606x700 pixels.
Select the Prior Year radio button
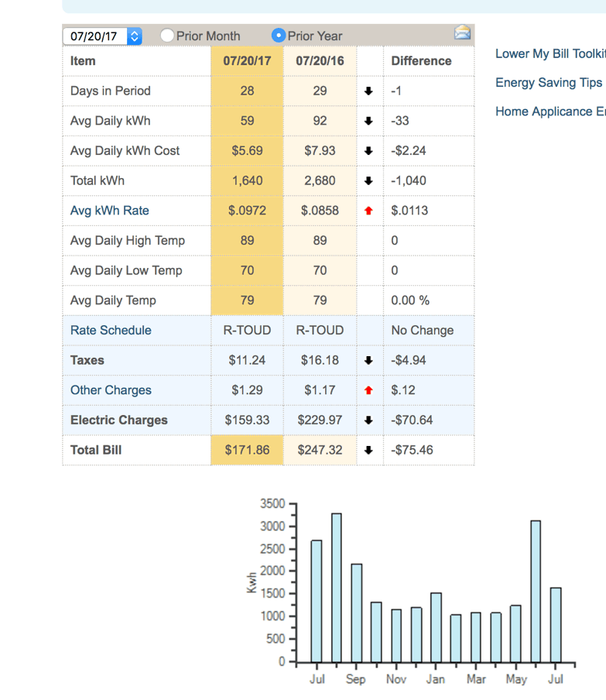pos(278,36)
